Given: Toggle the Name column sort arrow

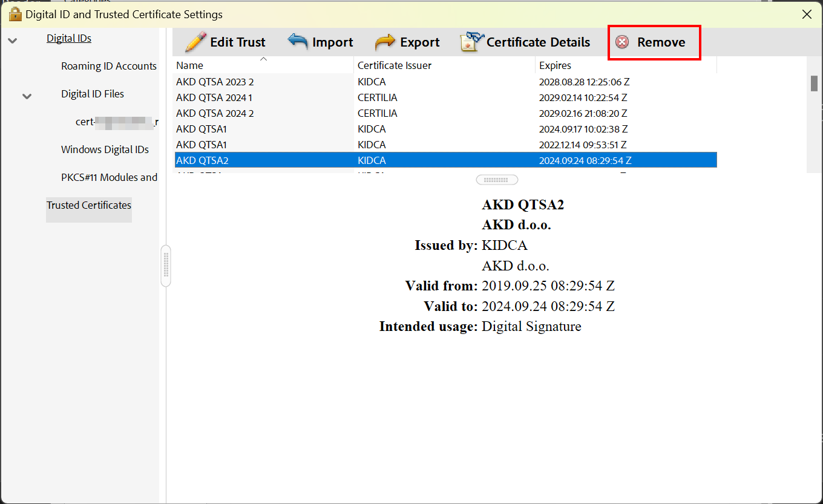Looking at the screenshot, I should click(x=263, y=59).
